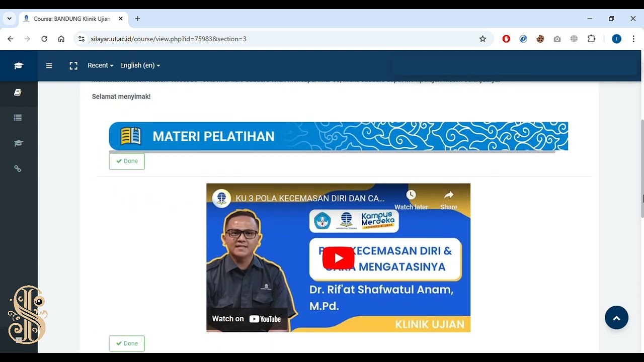Open a new browser tab

click(137, 19)
